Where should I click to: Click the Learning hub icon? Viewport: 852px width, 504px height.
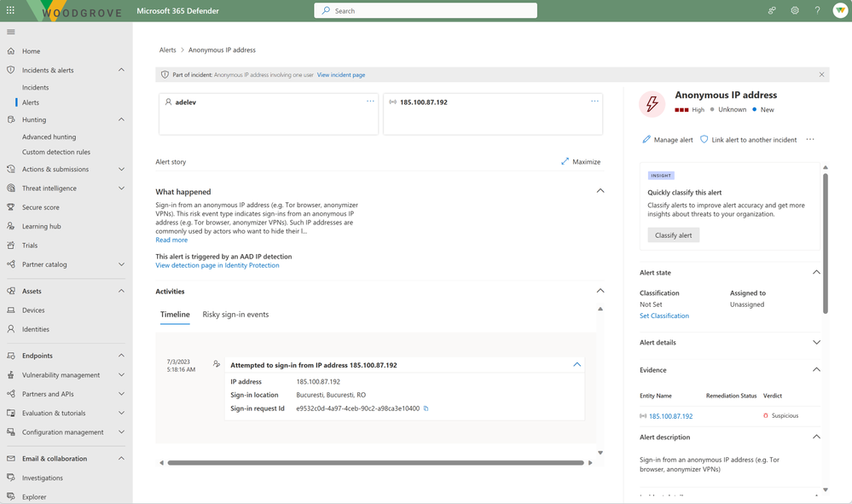coord(11,227)
